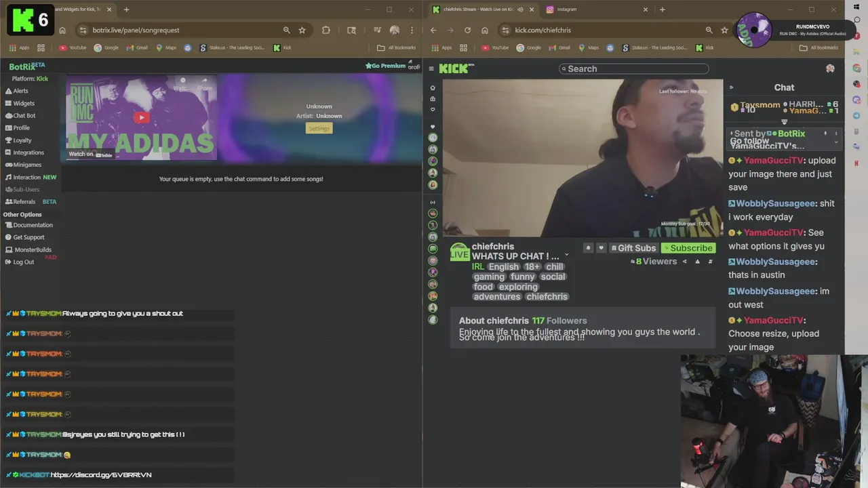Image resolution: width=868 pixels, height=488 pixels.
Task: Open Kick hamburger menu
Action: pyautogui.click(x=431, y=68)
